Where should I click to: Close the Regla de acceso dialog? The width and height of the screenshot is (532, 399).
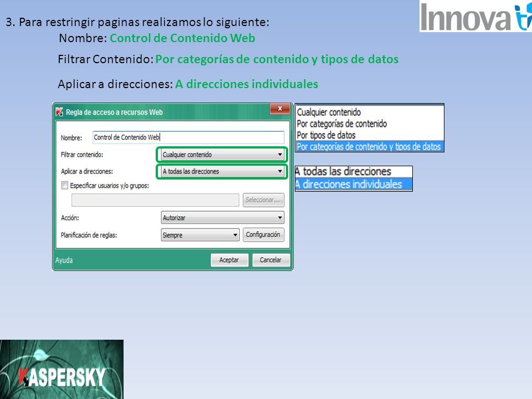coord(280,109)
